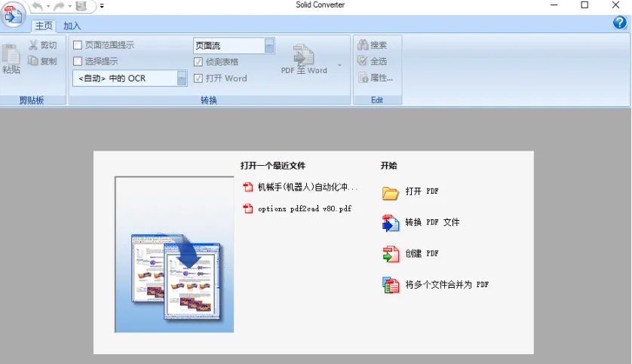Image resolution: width=632 pixels, height=364 pixels.
Task: Expand the PDF 至 Word options arrow
Action: coord(340,65)
